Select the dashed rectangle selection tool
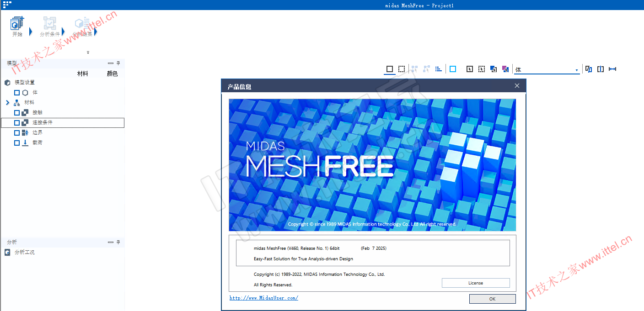The image size is (644, 311). click(401, 69)
